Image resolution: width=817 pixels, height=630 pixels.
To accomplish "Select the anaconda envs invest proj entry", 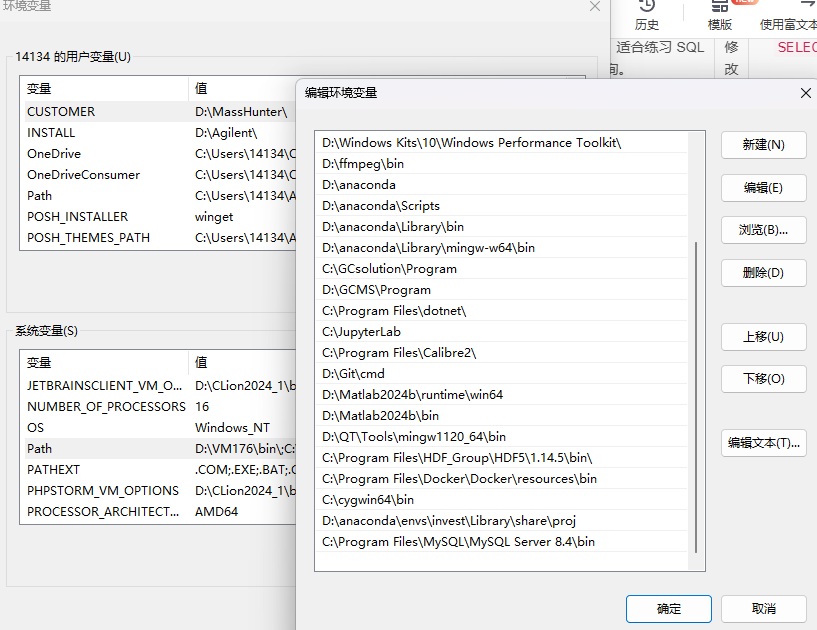I will pyautogui.click(x=502, y=521).
